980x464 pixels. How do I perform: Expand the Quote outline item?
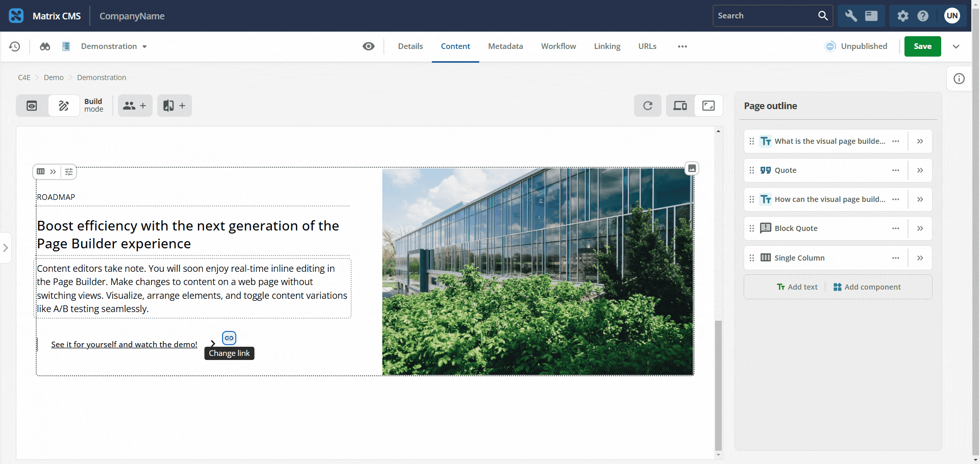[920, 170]
